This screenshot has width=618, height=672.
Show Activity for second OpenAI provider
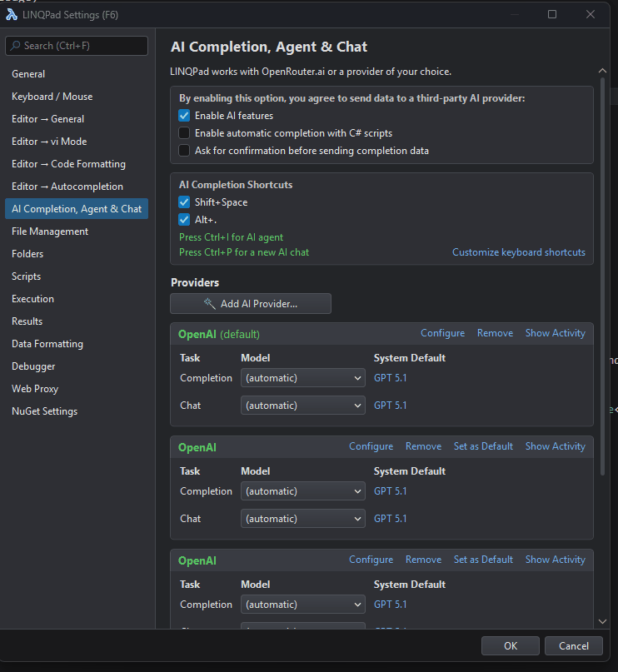coord(556,446)
